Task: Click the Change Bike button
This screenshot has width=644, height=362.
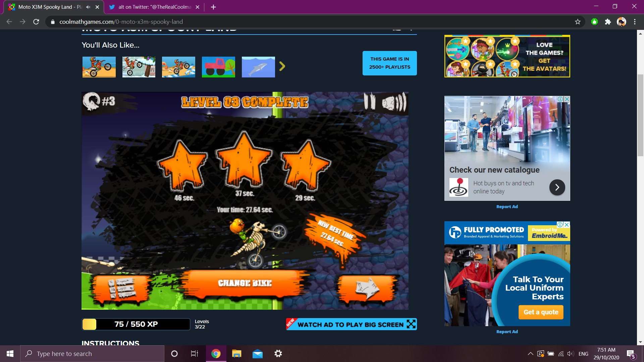Action: coord(245,283)
